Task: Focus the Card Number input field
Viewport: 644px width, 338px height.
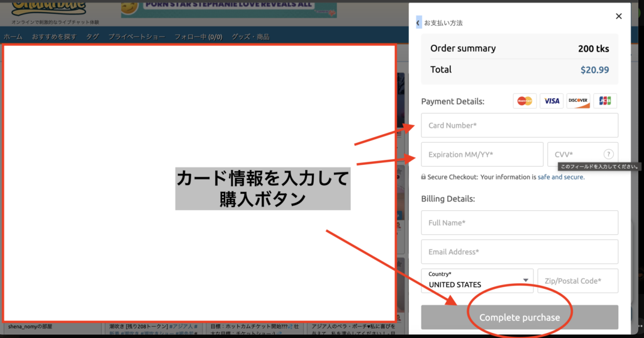Action: point(519,125)
